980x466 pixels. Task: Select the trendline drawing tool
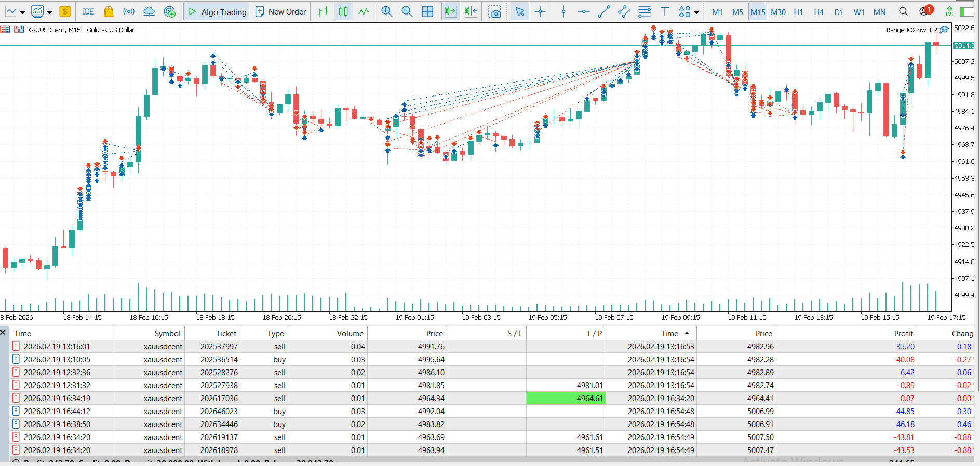[x=603, y=11]
